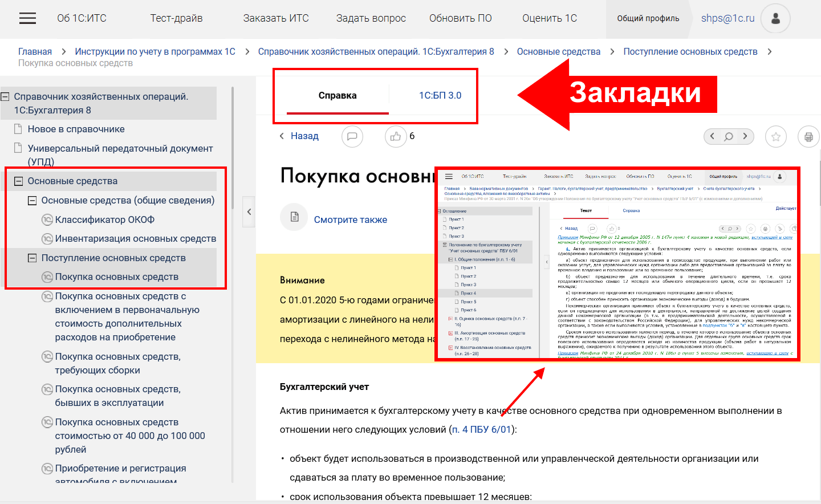This screenshot has width=821, height=504.
Task: Open the comments speech bubble icon
Action: point(352,136)
